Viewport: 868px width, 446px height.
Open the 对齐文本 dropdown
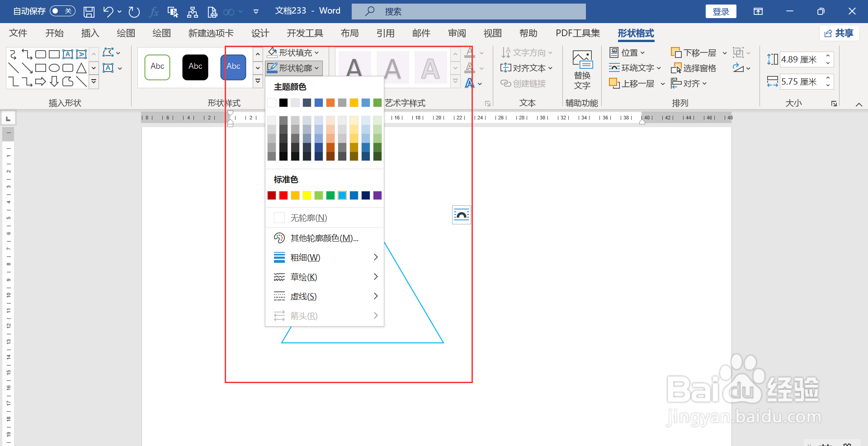click(x=527, y=68)
